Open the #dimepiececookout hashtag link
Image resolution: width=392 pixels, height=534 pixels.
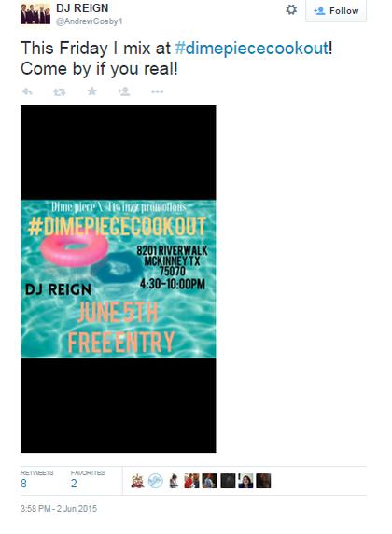(x=252, y=48)
